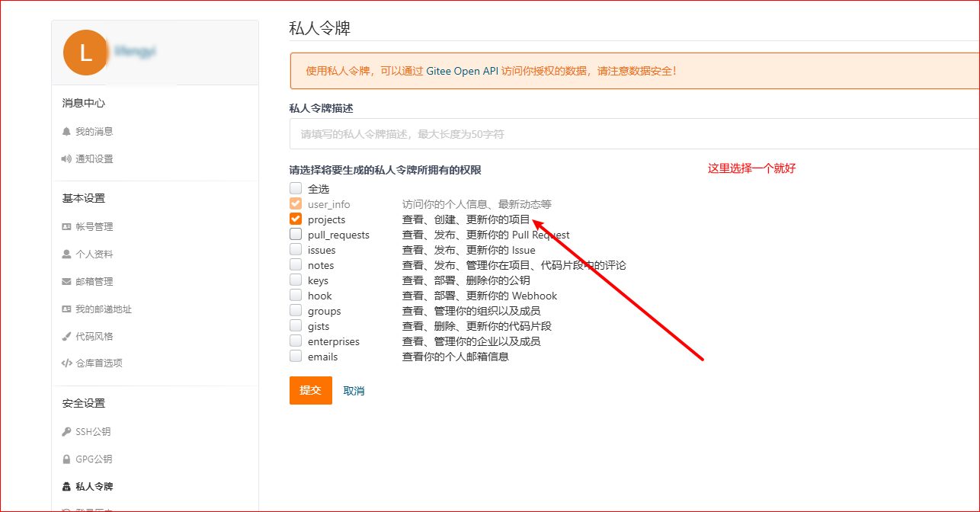This screenshot has width=980, height=512.
Task: Click the 私人令牌描述 input field
Action: (x=634, y=133)
